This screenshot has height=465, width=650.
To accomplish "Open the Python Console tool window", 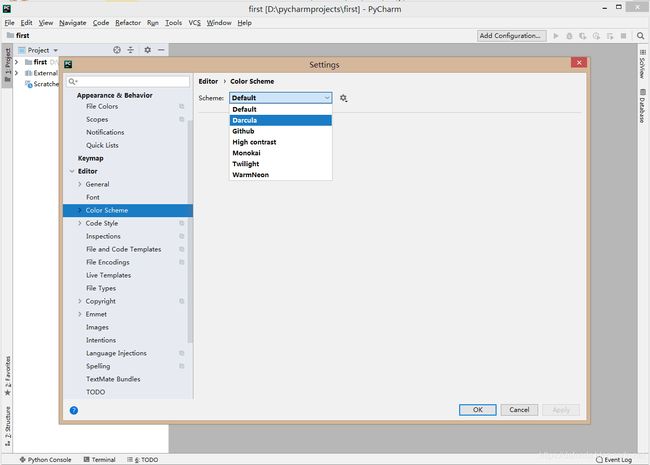I will (45, 460).
